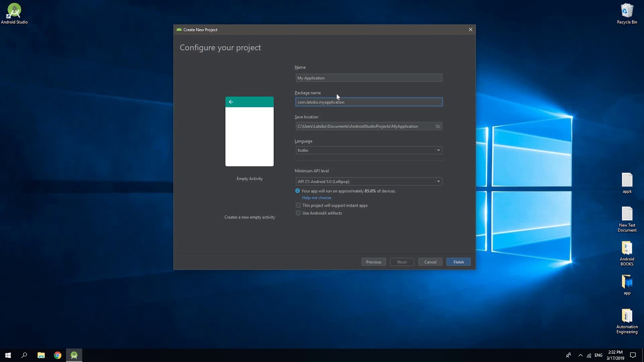Open taskbar search magnifier
Viewport: 644px width, 362px height.
pos(24,355)
